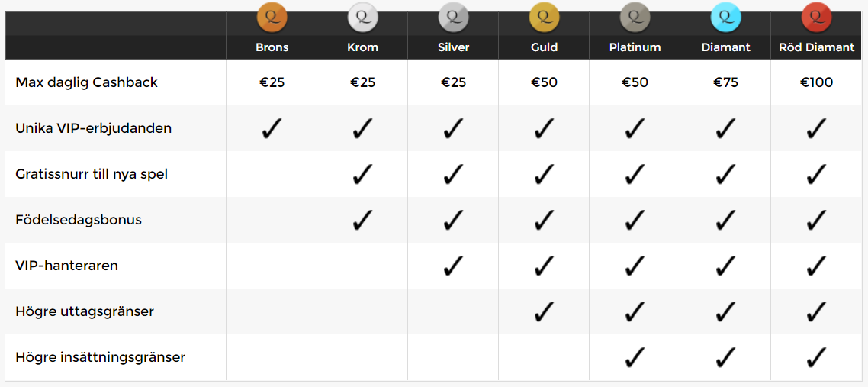Click the €100 Röd Diamant cashback value
This screenshot has width=868, height=387.
[x=817, y=82]
